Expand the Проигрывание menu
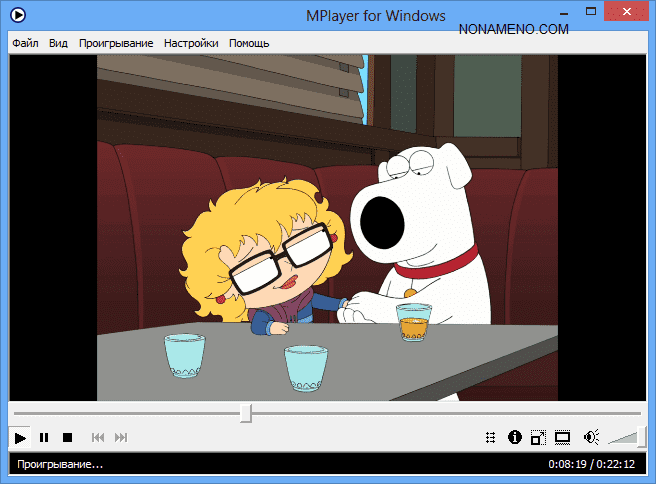This screenshot has width=656, height=484. [116, 44]
